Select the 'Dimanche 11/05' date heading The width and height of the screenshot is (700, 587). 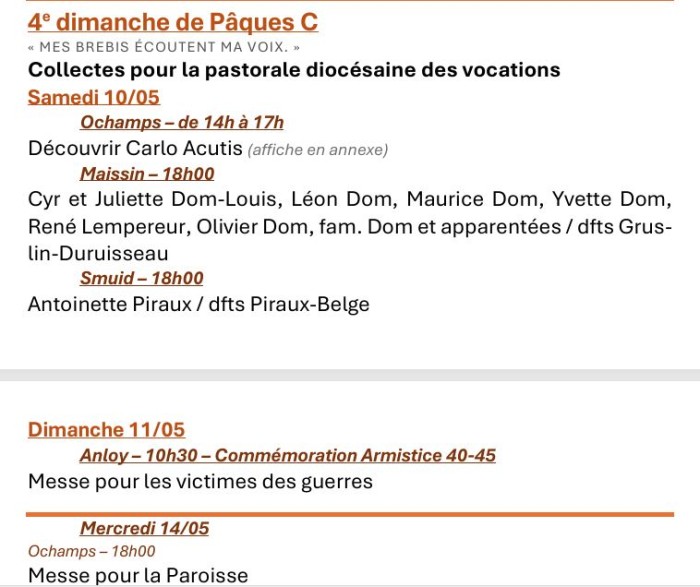(x=106, y=429)
